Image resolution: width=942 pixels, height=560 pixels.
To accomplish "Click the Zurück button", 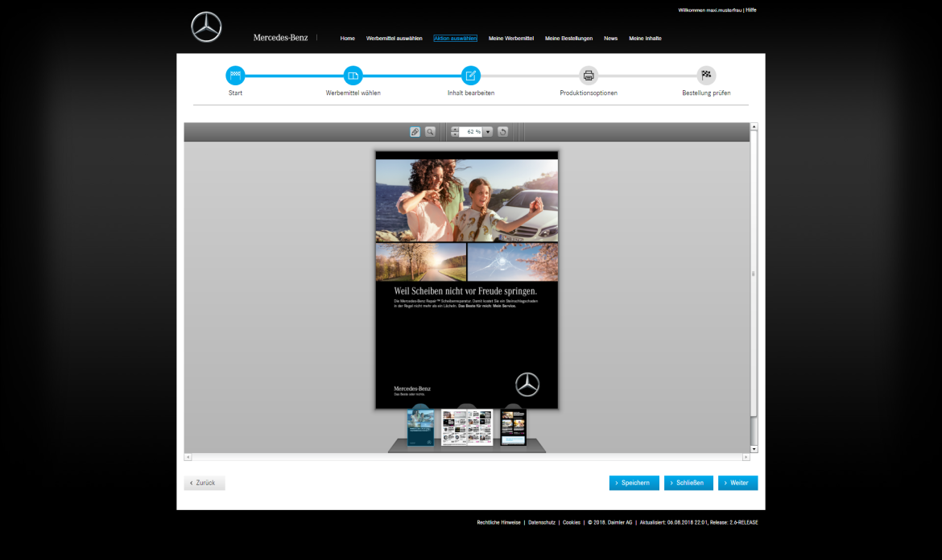I will (x=205, y=483).
